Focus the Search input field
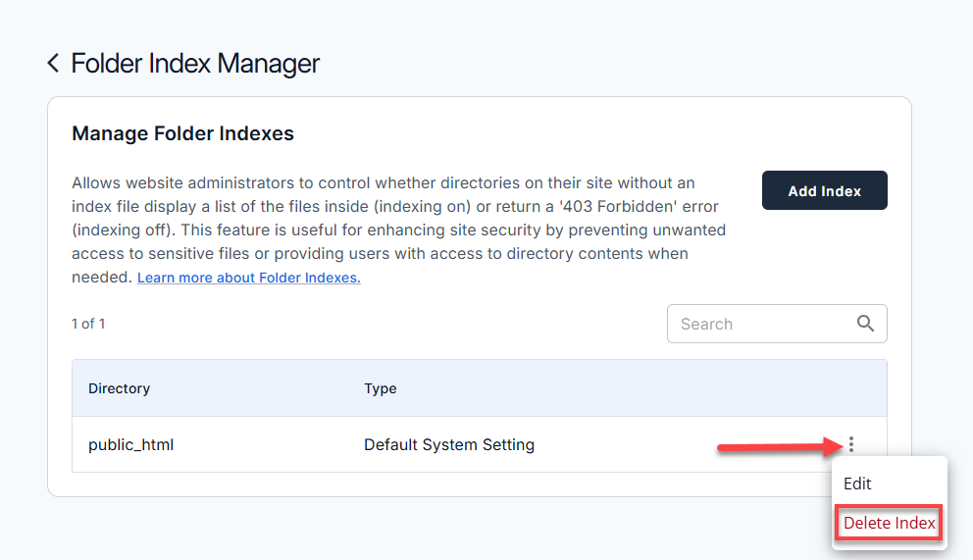The height and width of the screenshot is (560, 973). [x=777, y=324]
